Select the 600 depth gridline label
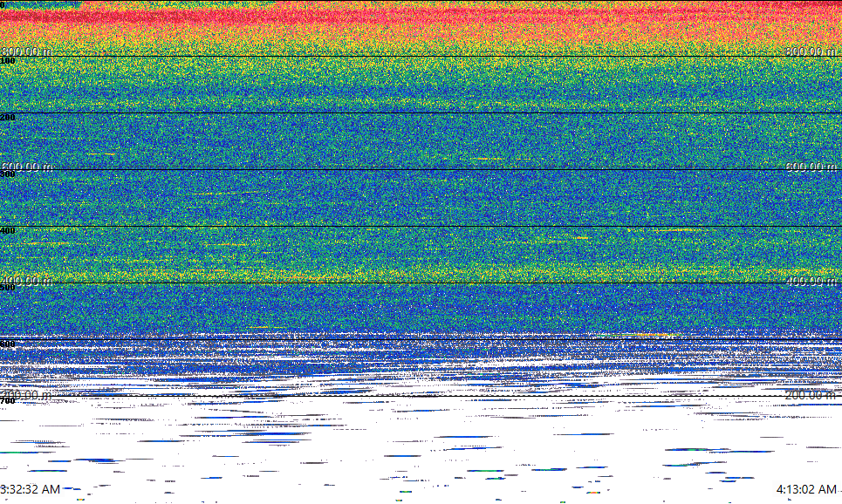The height and width of the screenshot is (504, 842). 8,344
